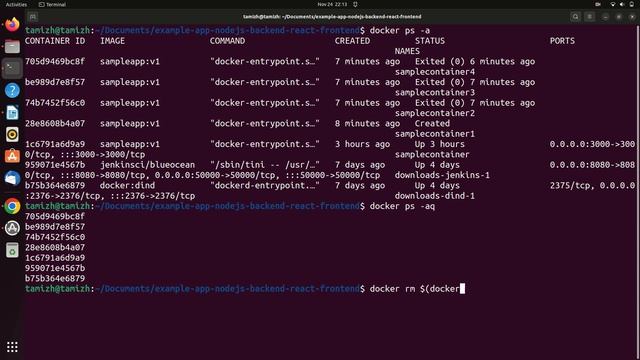
Task: Click the 'docker ps -aq' command text
Action: [402, 206]
